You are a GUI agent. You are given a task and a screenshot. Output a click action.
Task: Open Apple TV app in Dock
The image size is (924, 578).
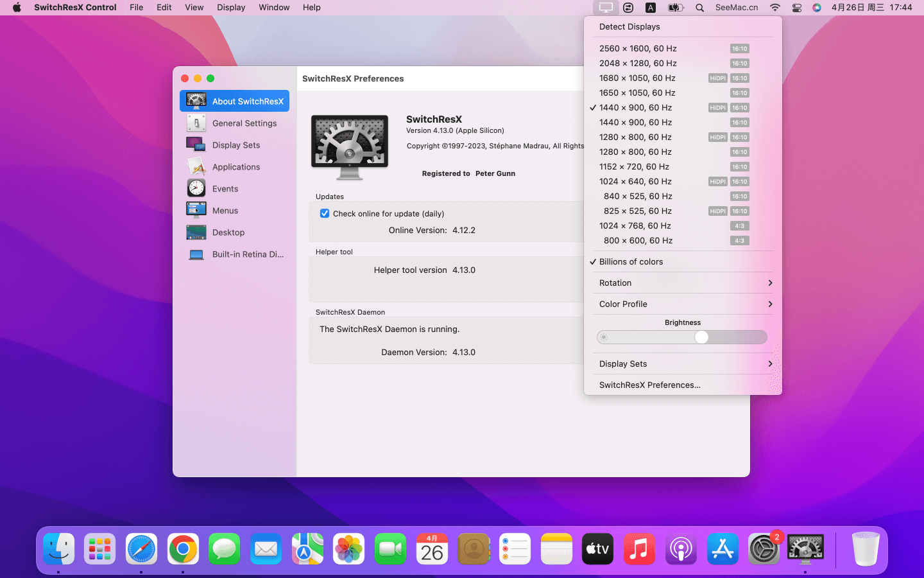click(x=597, y=549)
